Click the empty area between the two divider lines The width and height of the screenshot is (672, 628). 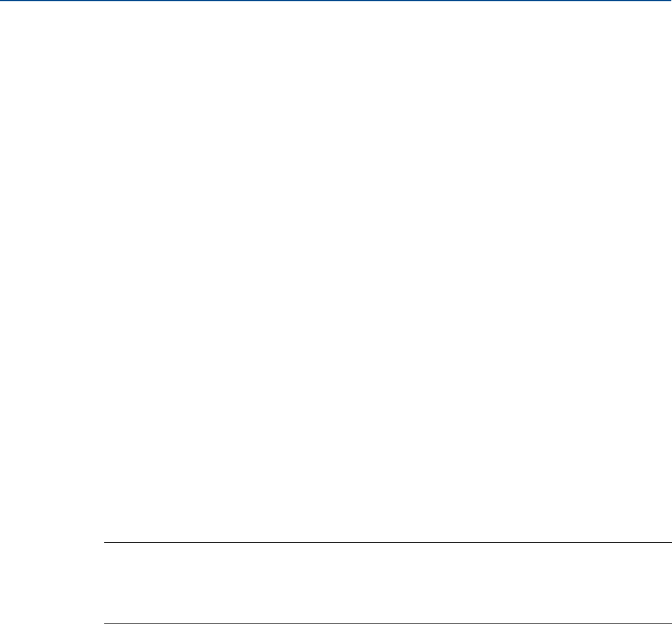[388, 583]
